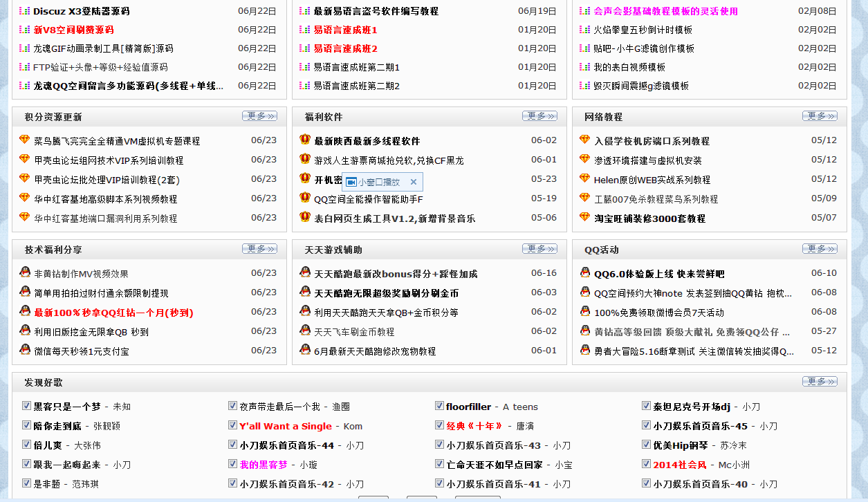Screen dimensions: 868x502
Task: Click the penguin icon beside 天天酷跑无限超级奖励刷分刷金币
Action: point(305,292)
